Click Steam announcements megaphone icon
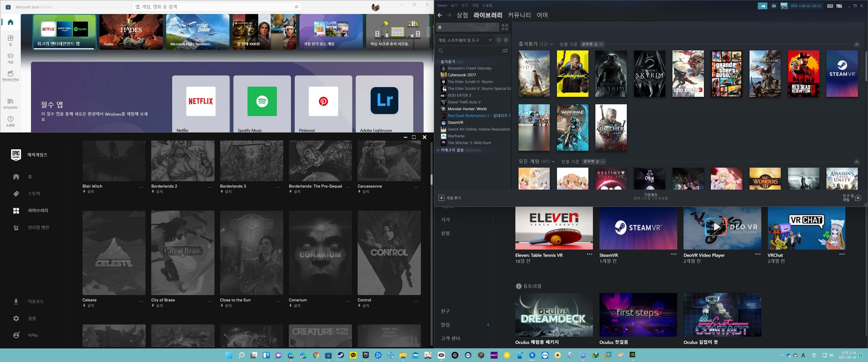 click(762, 6)
